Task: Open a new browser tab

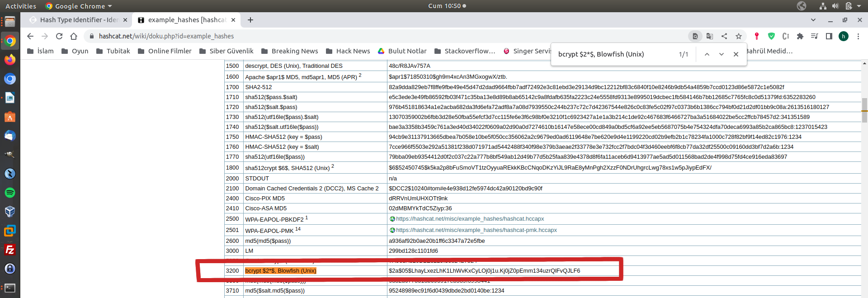Action: click(250, 20)
